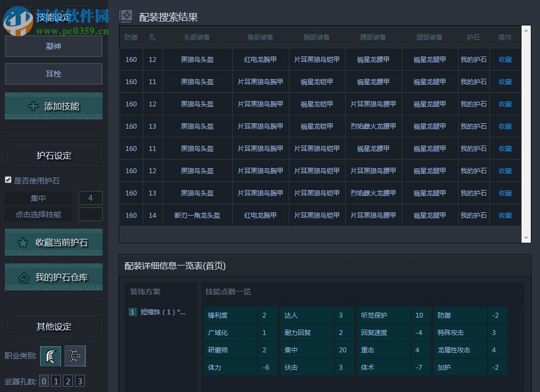This screenshot has width=540, height=392.
Task: Click the 技能点数一览 header
Action: pos(228,292)
